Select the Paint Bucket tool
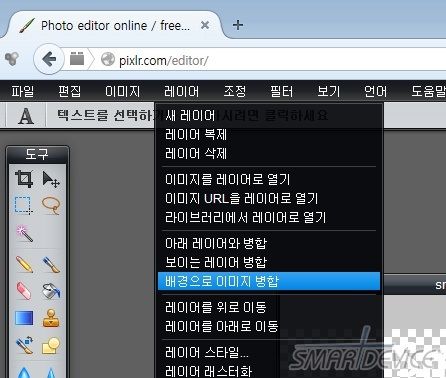The image size is (446, 378). click(51, 291)
